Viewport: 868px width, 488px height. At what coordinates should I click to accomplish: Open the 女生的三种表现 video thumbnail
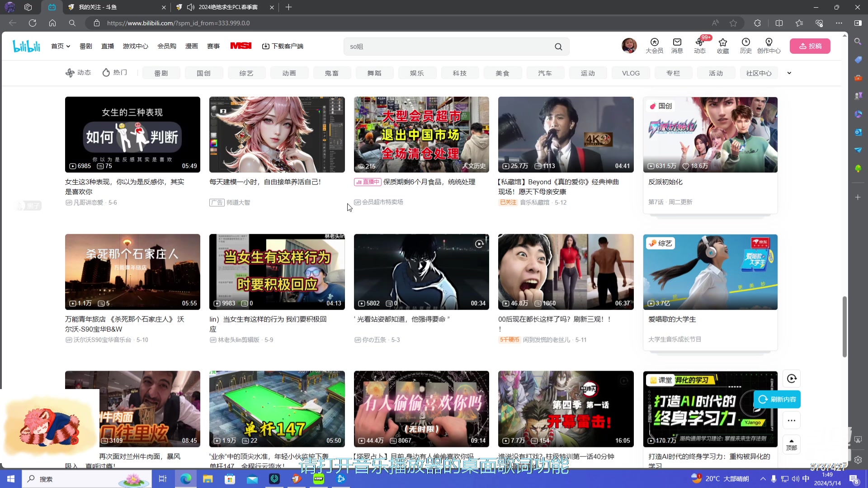pyautogui.click(x=132, y=135)
